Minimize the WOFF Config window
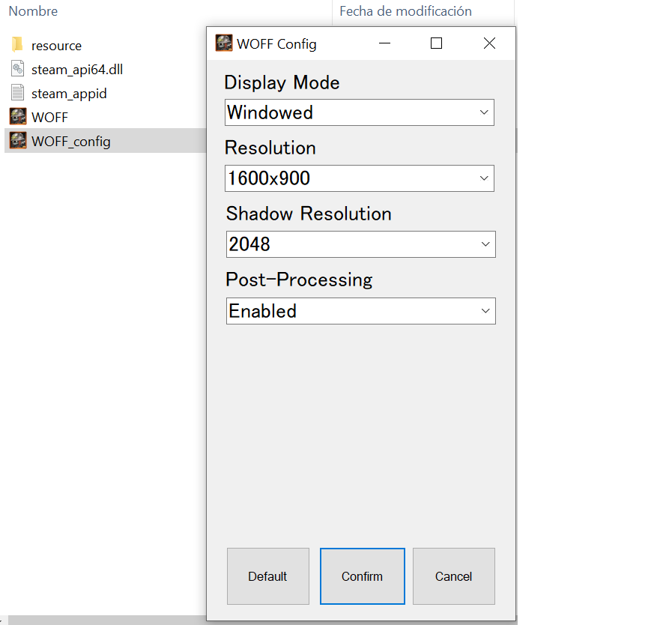Viewport: 672px width, 625px height. point(385,43)
